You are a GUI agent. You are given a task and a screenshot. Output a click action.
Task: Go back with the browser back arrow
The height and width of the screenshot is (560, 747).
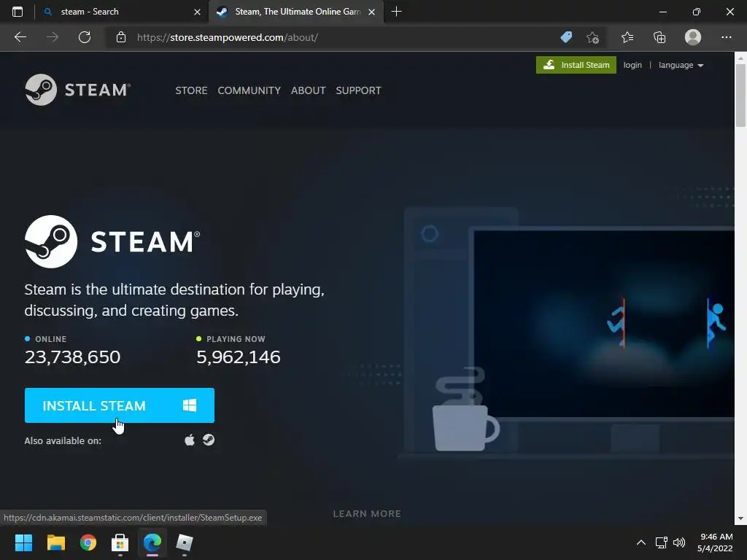[20, 37]
